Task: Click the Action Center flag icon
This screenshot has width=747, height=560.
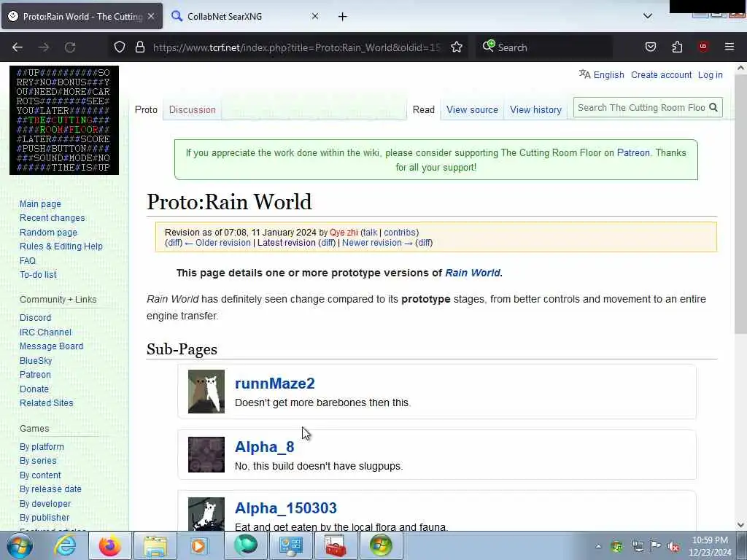Action: pos(656,546)
